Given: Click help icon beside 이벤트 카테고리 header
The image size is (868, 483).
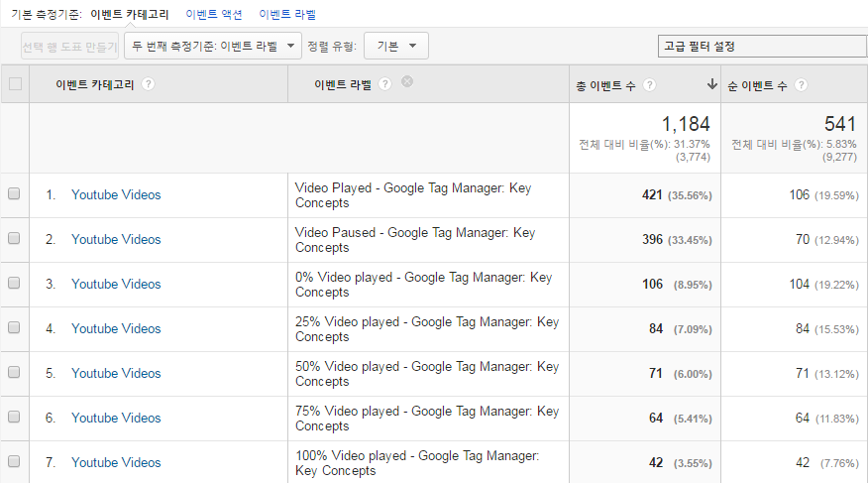Looking at the screenshot, I should pos(148,84).
